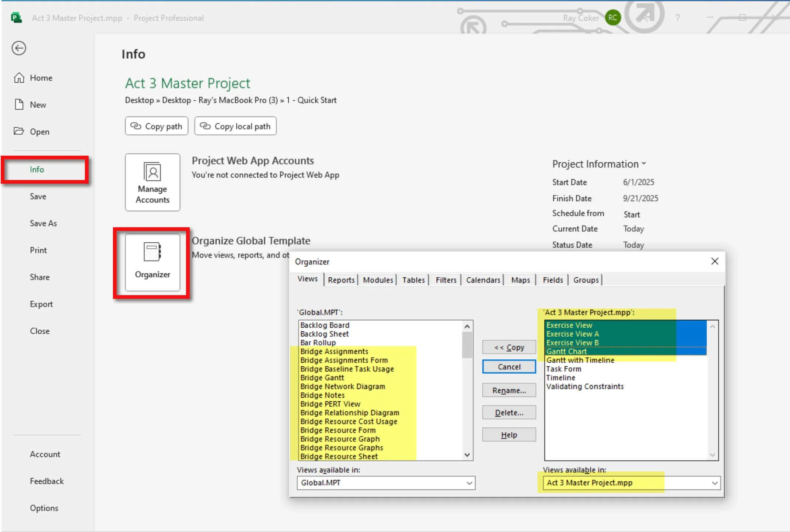This screenshot has height=532, width=790.
Task: Switch to the Views tab in Organizer
Action: tap(308, 279)
